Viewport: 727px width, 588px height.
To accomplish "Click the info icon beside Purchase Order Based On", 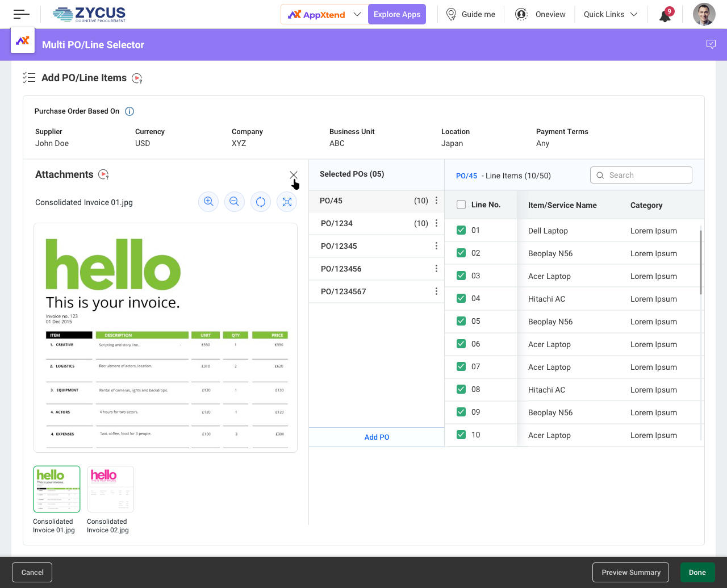I will coord(129,111).
